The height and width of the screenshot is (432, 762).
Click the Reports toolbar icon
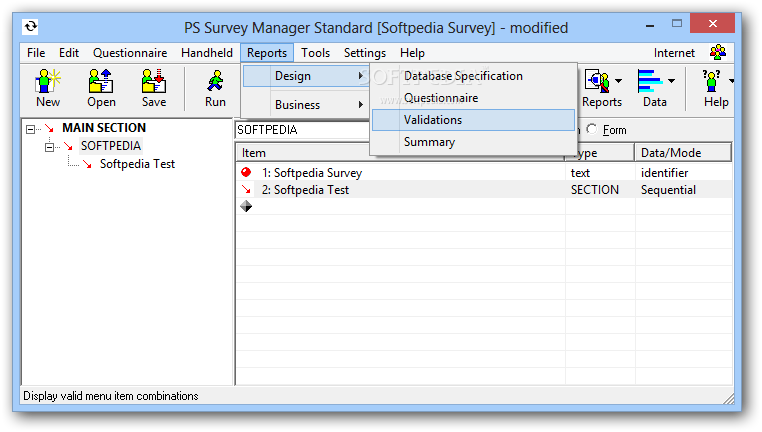(x=597, y=81)
